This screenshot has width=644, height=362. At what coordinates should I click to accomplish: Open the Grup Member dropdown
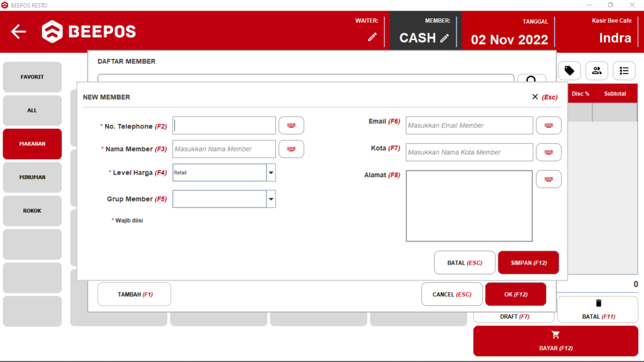270,199
